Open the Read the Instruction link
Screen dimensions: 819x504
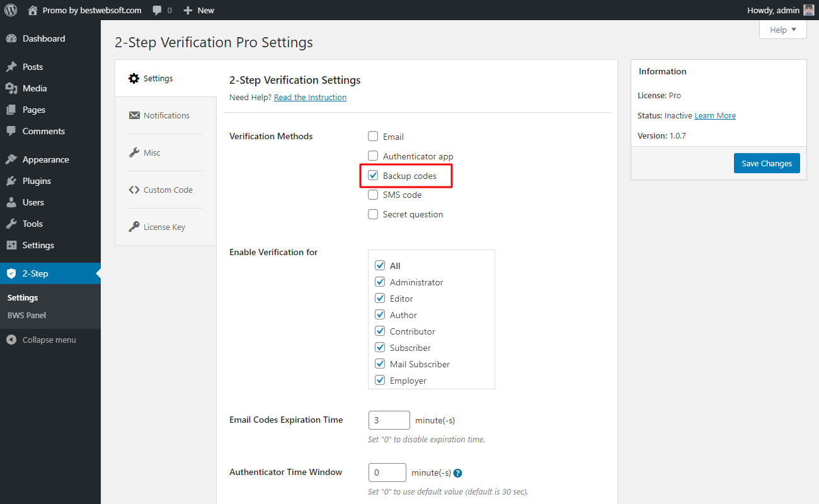(310, 97)
